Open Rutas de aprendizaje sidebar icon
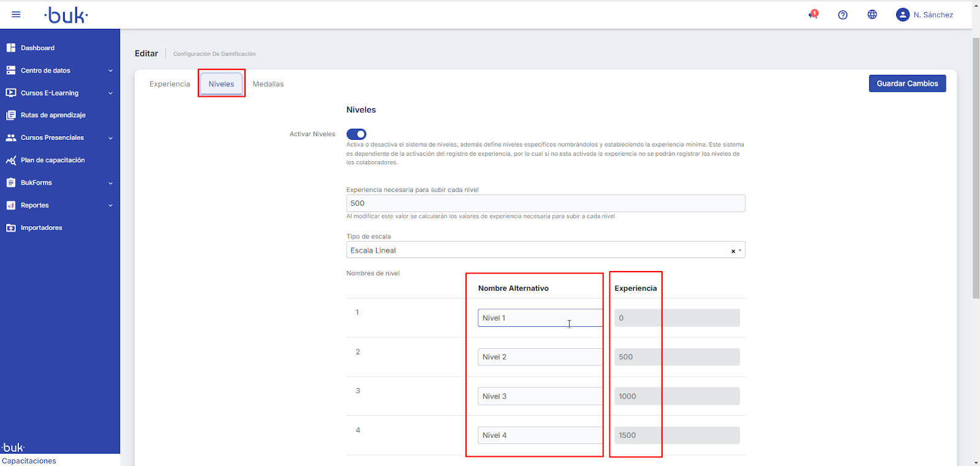Screen dimensions: 980x466 11,115
